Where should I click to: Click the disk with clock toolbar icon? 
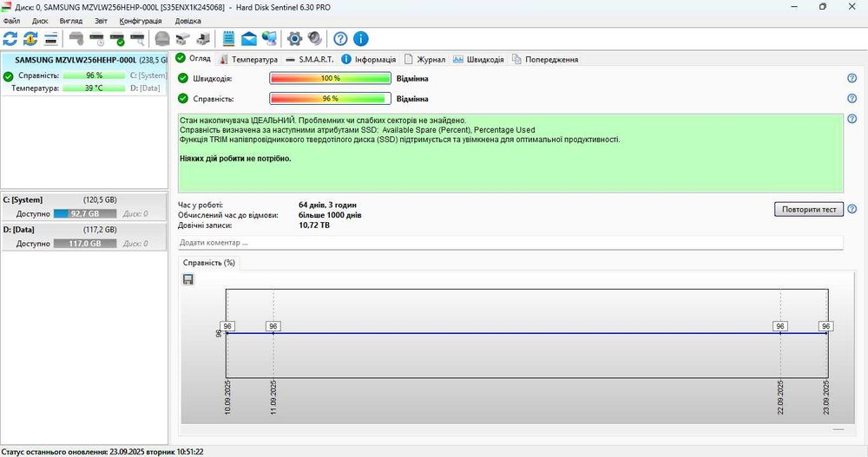97,39
